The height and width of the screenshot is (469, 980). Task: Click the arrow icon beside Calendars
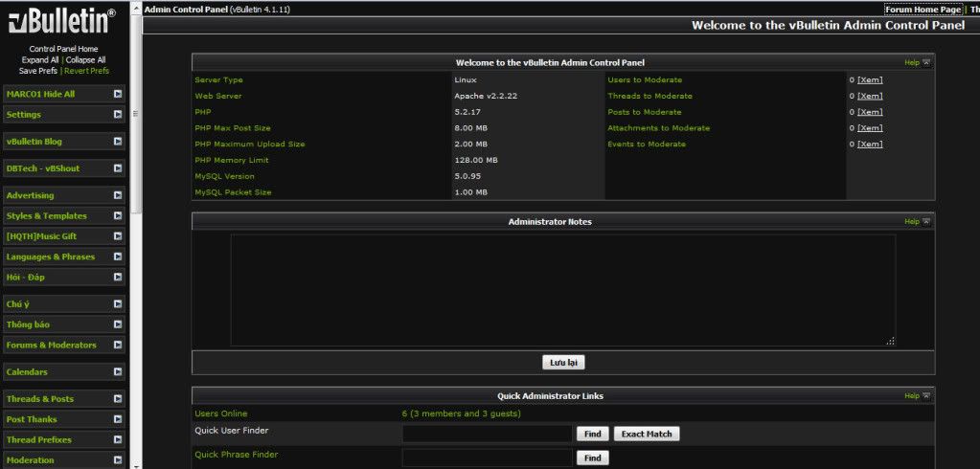click(x=117, y=371)
